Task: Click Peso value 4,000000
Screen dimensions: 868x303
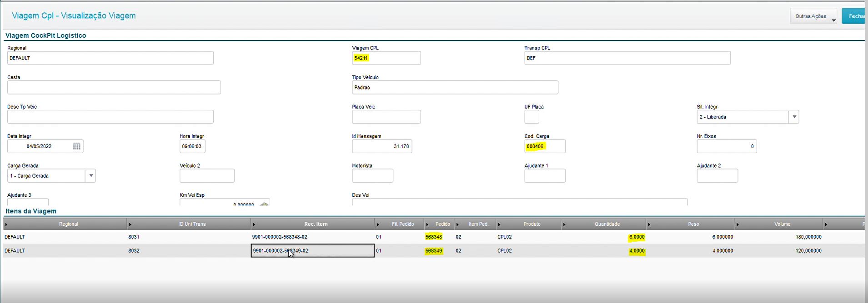Action: pos(722,251)
